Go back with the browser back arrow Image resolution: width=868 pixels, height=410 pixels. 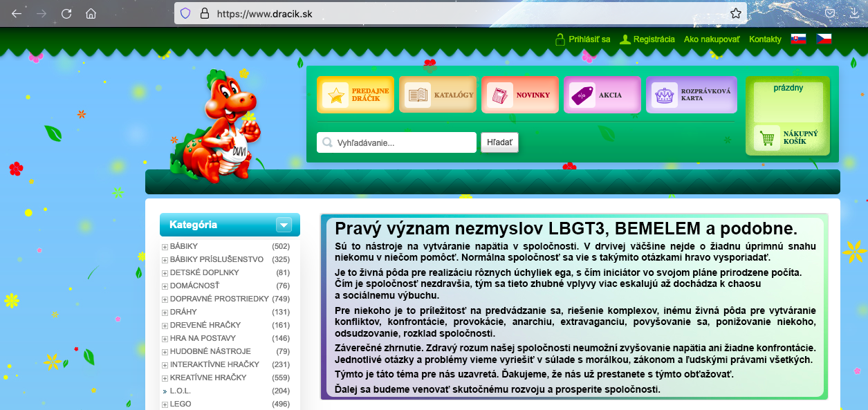coord(17,13)
